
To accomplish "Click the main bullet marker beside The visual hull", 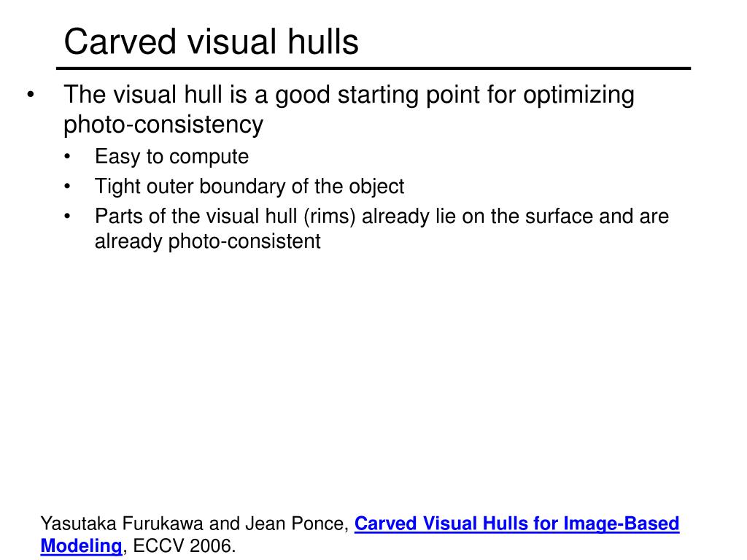I will click(31, 94).
